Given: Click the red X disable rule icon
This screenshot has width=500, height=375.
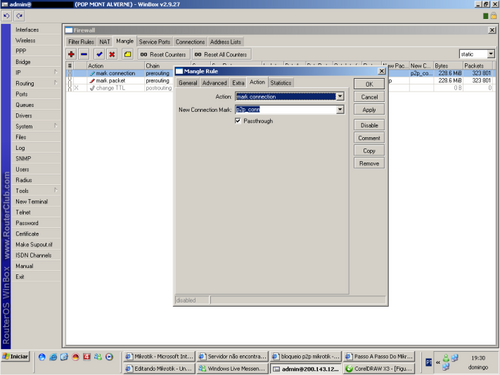Looking at the screenshot, I should click(x=112, y=54).
